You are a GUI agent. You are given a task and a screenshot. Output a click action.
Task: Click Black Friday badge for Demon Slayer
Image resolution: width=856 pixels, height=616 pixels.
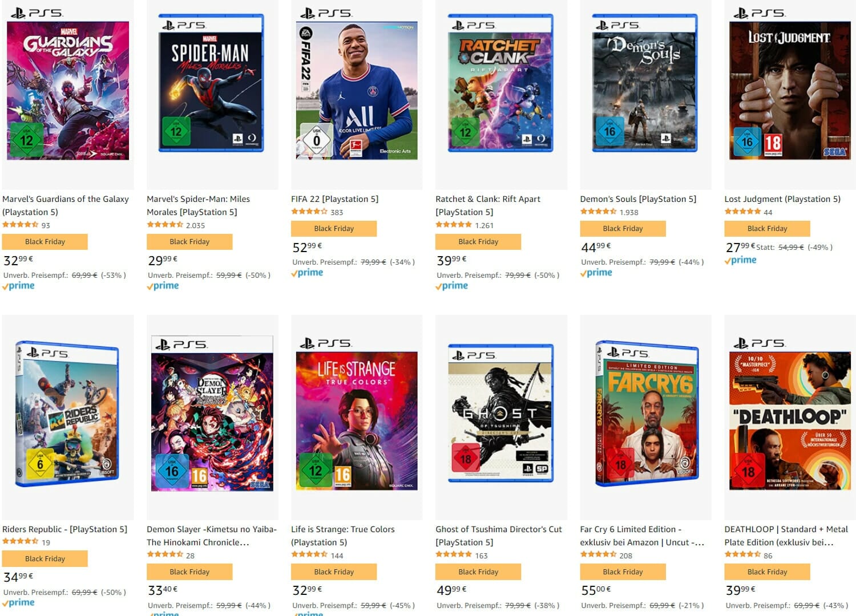point(189,572)
